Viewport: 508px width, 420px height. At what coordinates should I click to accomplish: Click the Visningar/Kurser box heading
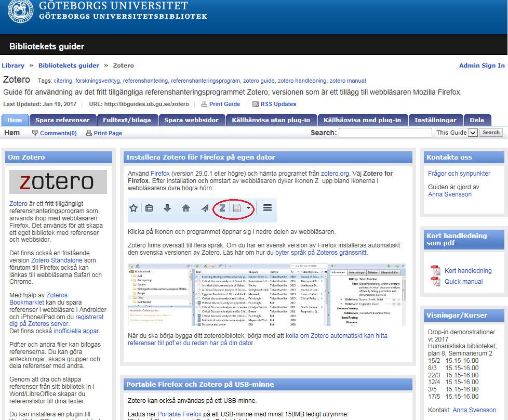pos(457,315)
